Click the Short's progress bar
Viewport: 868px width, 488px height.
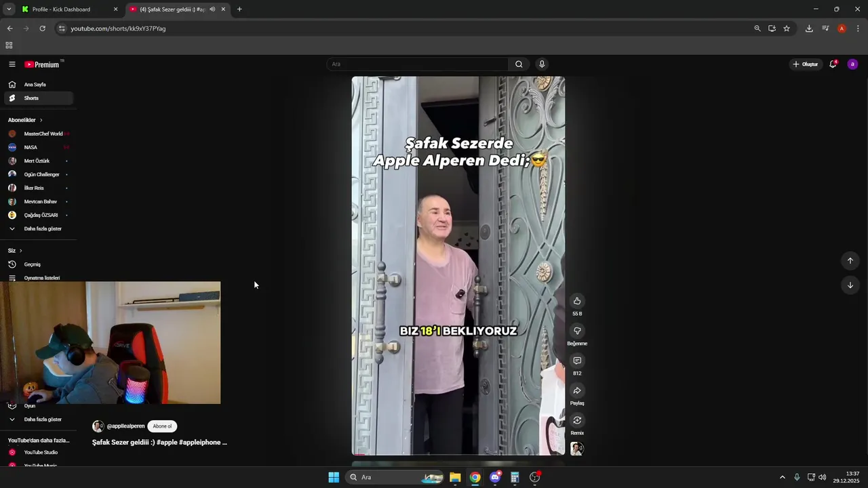tap(458, 454)
